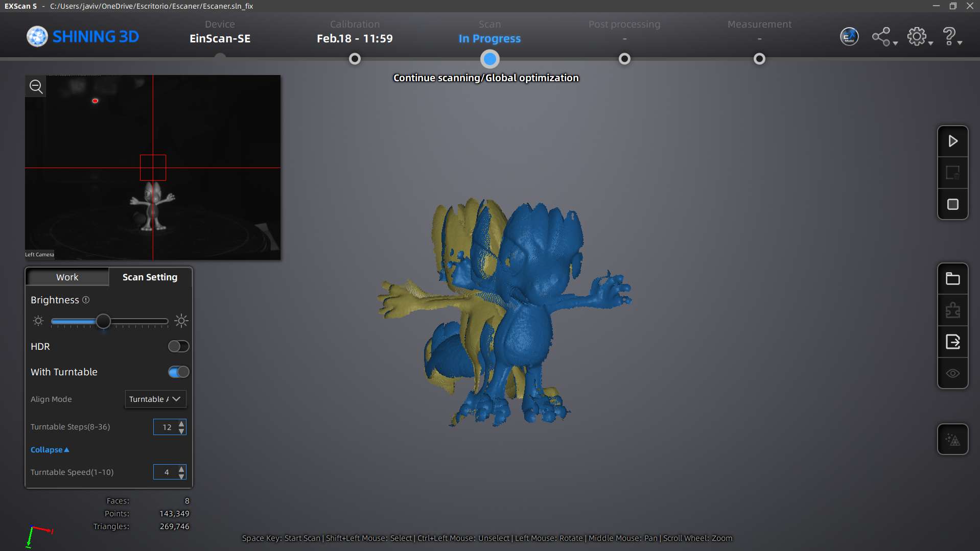
Task: Open a project file with the folder icon
Action: click(952, 279)
